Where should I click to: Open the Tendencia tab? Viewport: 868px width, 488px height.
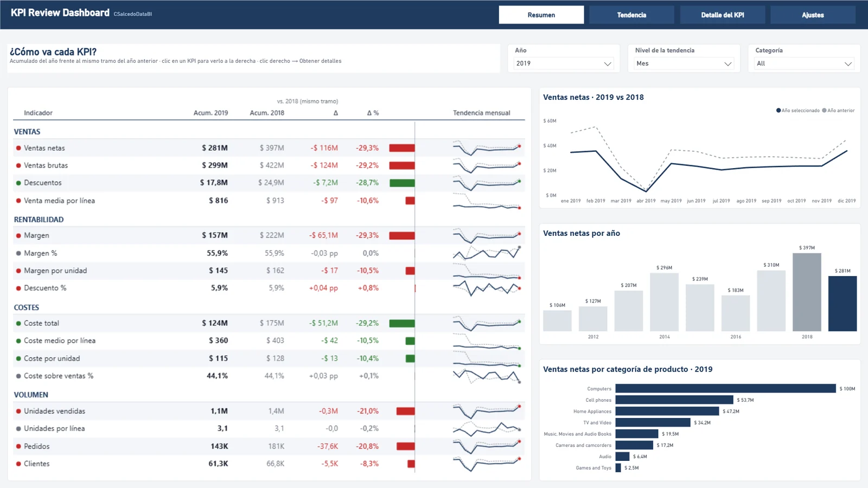click(631, 15)
